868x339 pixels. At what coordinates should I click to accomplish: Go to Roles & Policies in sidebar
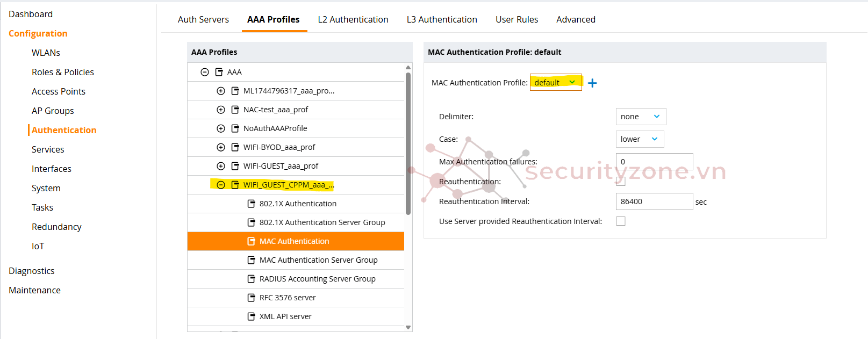click(62, 72)
